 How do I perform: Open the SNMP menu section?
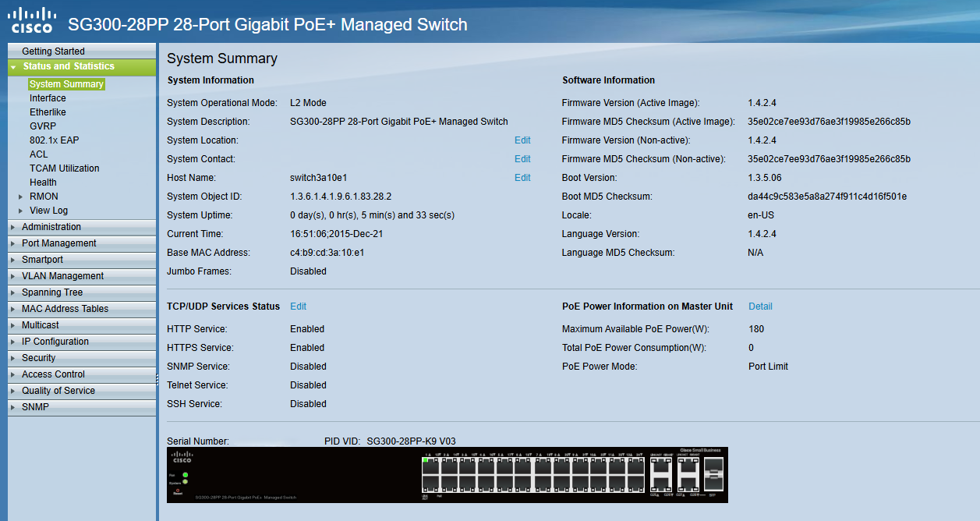[82, 407]
